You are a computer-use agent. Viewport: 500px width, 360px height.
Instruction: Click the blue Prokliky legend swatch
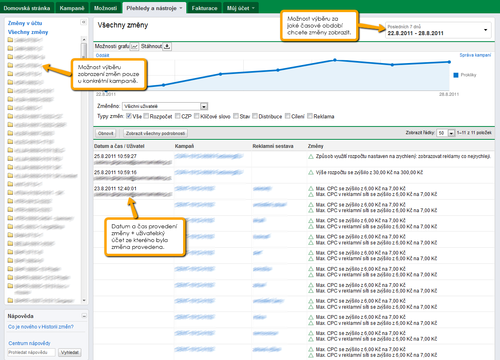[456, 75]
